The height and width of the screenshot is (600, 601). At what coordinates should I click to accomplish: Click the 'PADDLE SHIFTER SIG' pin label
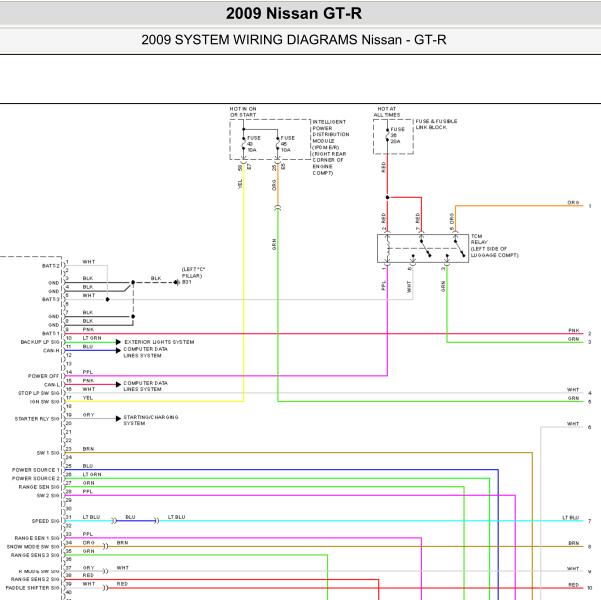point(33,588)
